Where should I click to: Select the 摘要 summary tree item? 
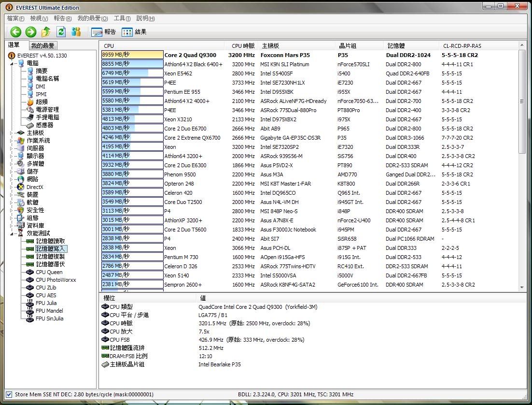[42, 71]
